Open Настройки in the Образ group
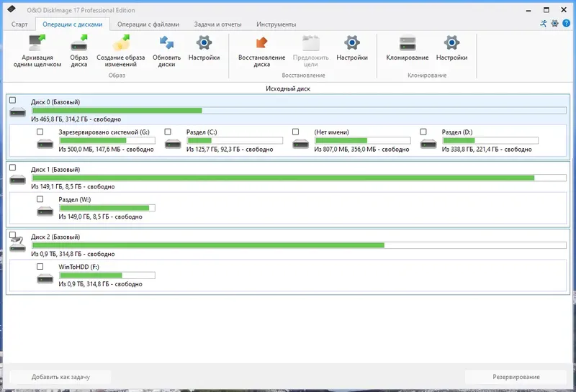Screen dimensions: 576x392 tap(204, 47)
